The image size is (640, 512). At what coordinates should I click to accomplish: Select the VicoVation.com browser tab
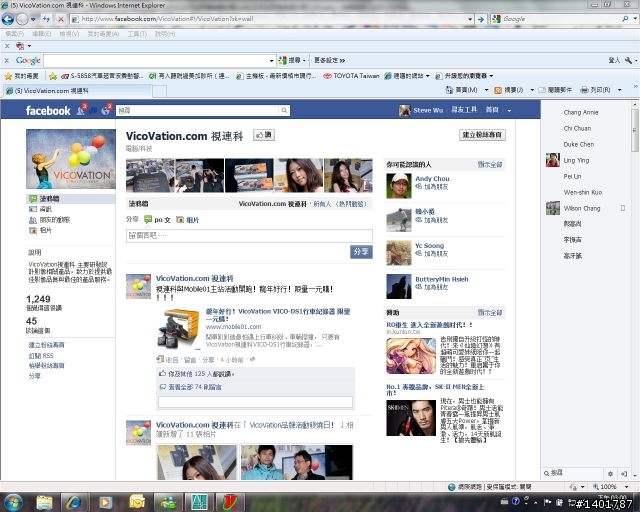(x=78, y=91)
